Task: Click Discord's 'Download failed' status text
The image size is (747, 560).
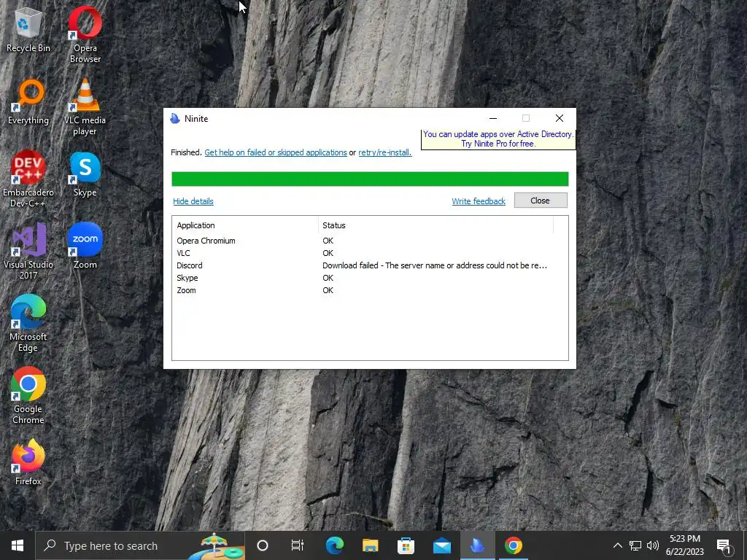Action: pos(435,265)
